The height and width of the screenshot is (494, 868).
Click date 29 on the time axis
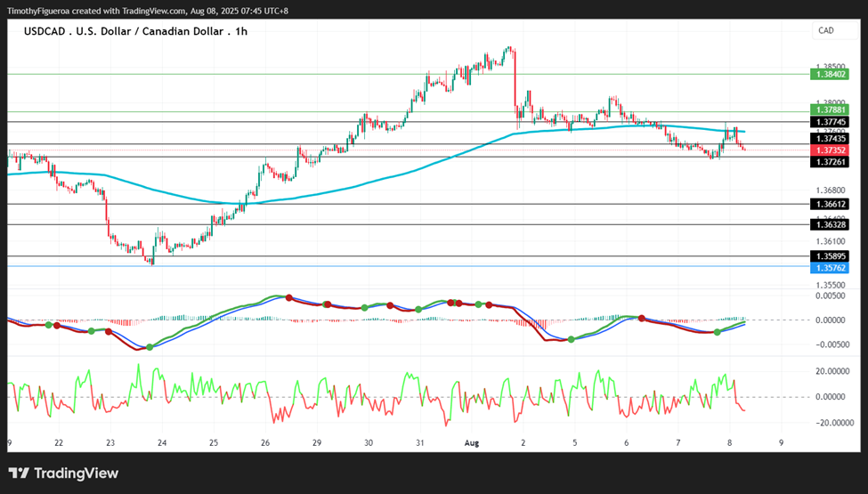tap(317, 442)
